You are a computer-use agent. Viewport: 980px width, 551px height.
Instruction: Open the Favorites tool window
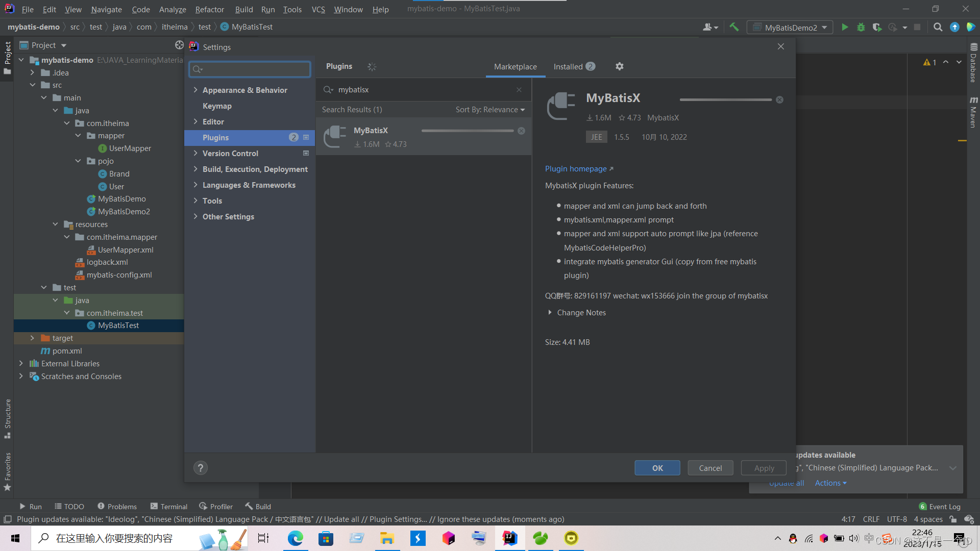tap(8, 471)
